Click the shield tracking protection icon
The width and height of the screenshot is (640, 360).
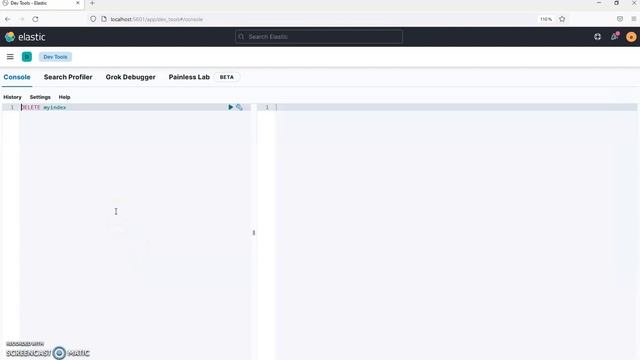click(x=93, y=19)
